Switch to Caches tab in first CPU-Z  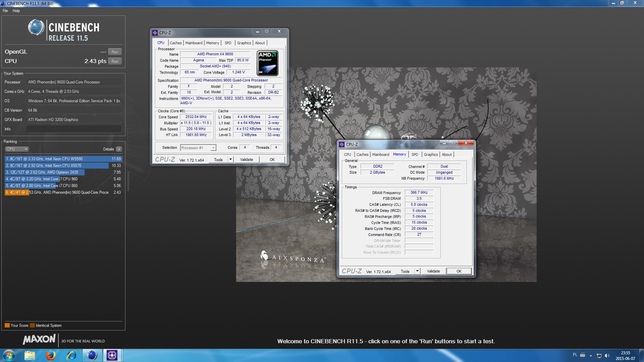coord(175,43)
